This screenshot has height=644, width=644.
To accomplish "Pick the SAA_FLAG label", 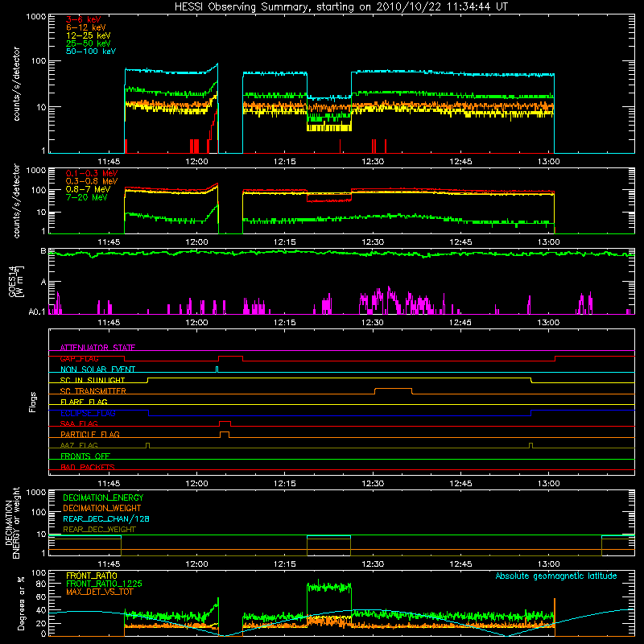I will point(79,423).
